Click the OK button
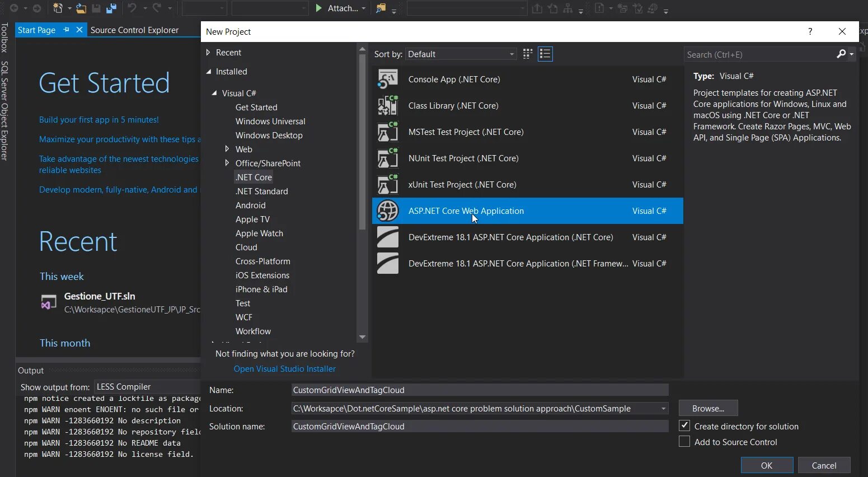This screenshot has width=868, height=477. coord(767,465)
